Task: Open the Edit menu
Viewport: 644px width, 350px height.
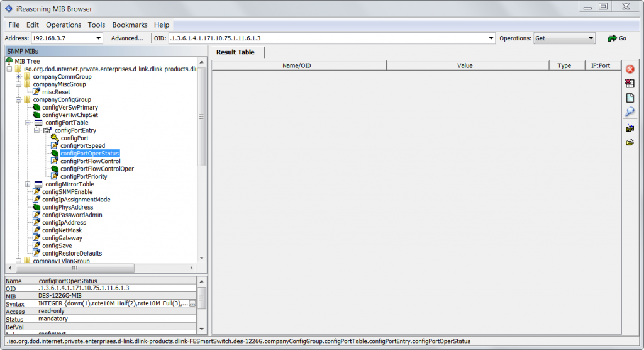Action: 33,25
